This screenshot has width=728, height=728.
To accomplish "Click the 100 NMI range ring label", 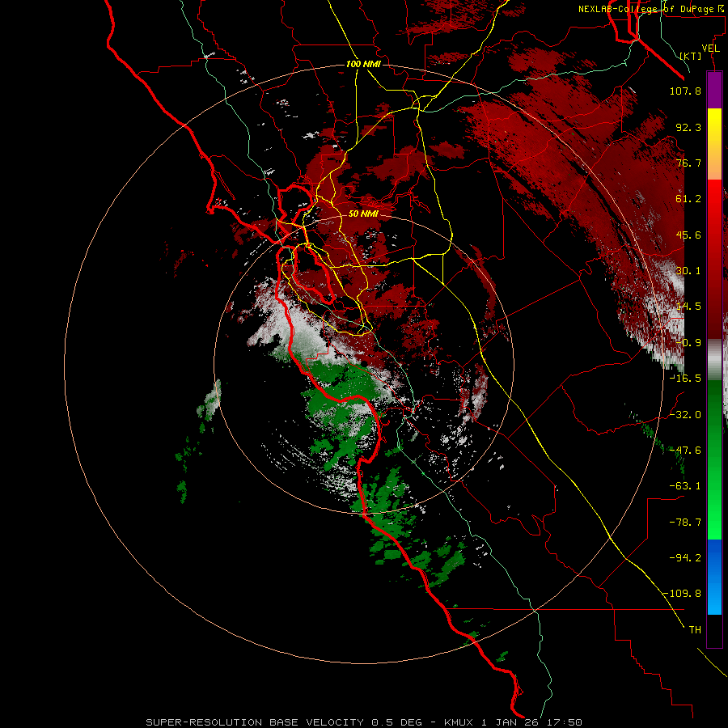I will 363,64.
